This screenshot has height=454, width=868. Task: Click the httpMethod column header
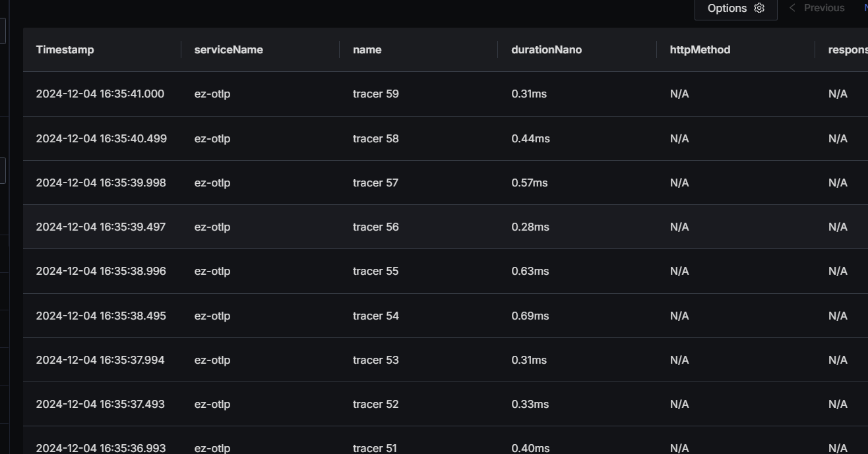coord(700,49)
